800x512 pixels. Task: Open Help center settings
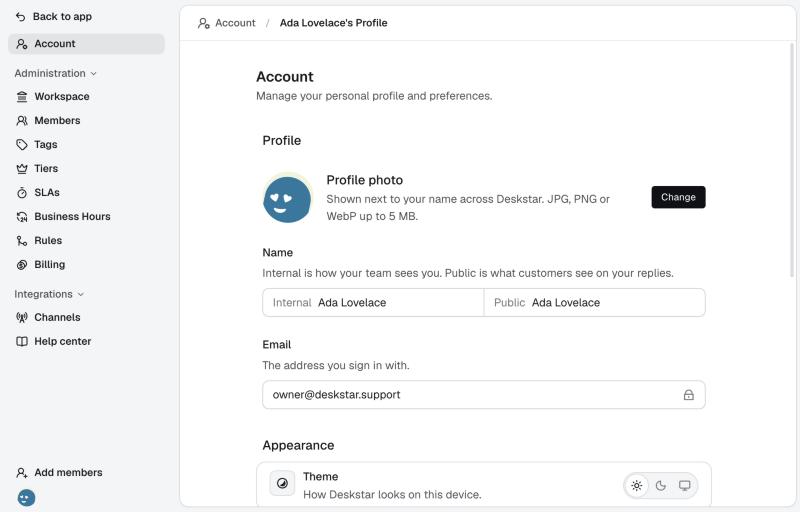(86, 341)
